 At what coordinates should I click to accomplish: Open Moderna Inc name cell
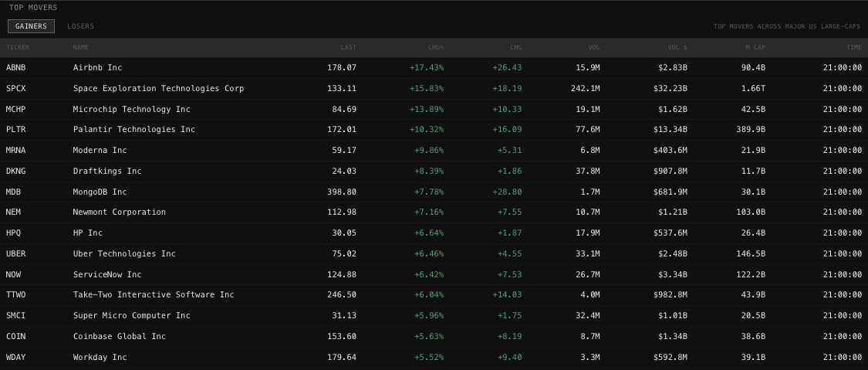pos(100,150)
